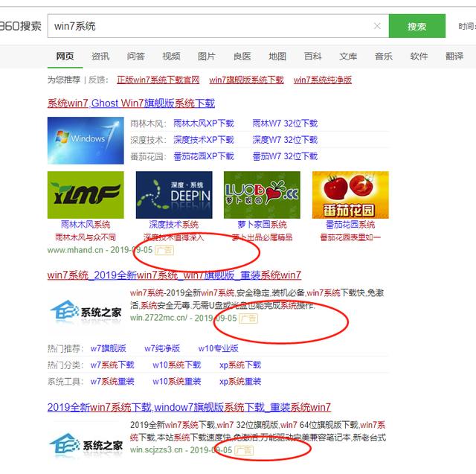The width and height of the screenshot is (476, 474).
Task: Open w7纯净版 link
Action: [162, 348]
